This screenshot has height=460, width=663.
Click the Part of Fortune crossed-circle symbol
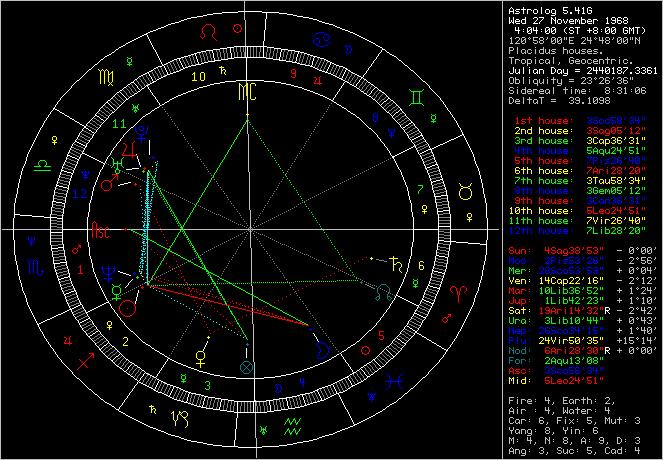coord(246,367)
